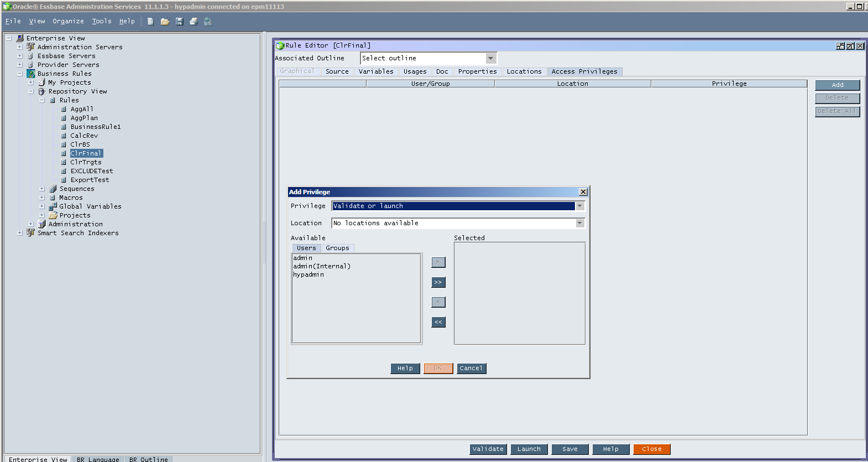
Task: Click the Provider Servers node icon
Action: [31, 65]
